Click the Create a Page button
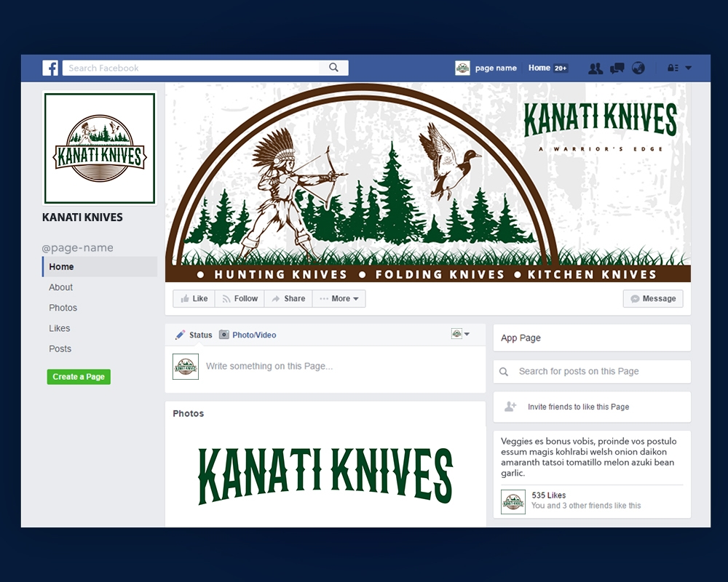 pos(79,377)
